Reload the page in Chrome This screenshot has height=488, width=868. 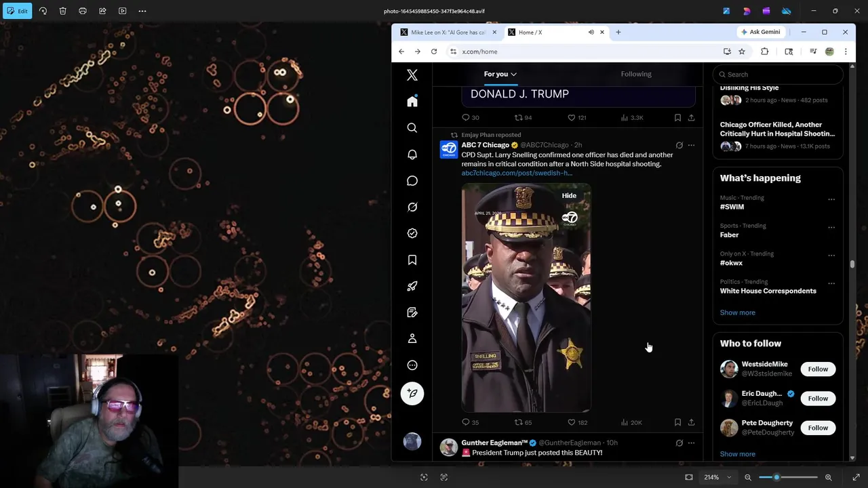pos(434,52)
